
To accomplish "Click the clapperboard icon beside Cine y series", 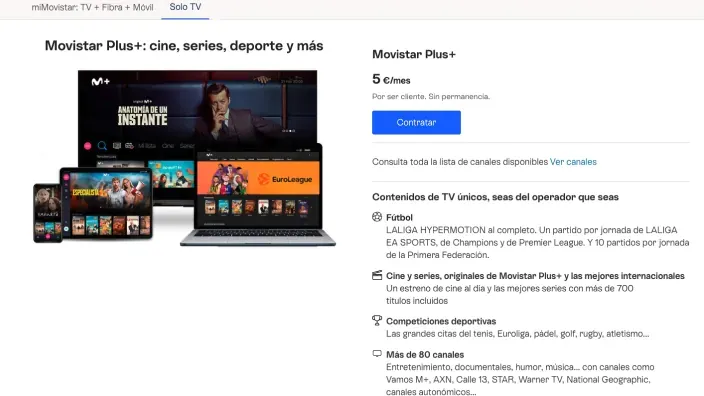I will pyautogui.click(x=377, y=275).
